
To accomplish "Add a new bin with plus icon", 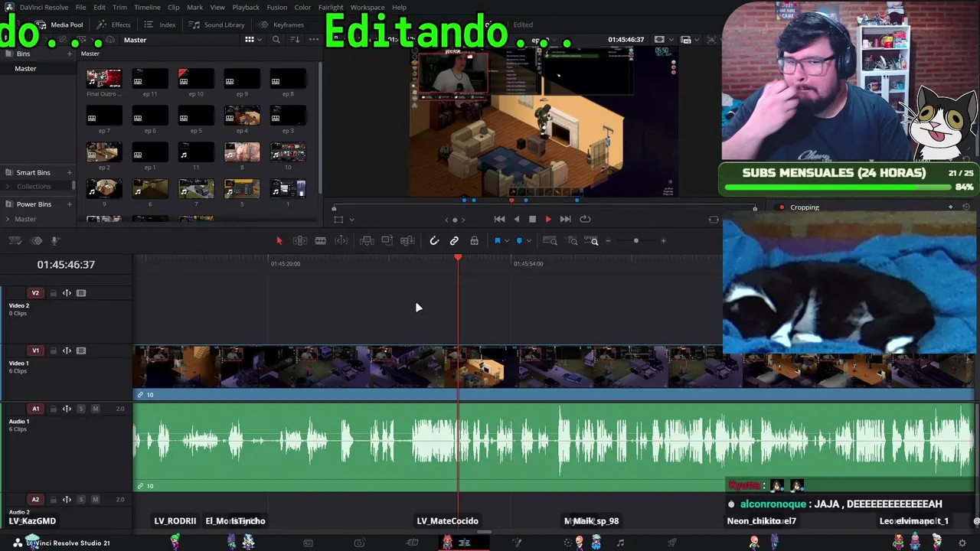I will click(70, 54).
